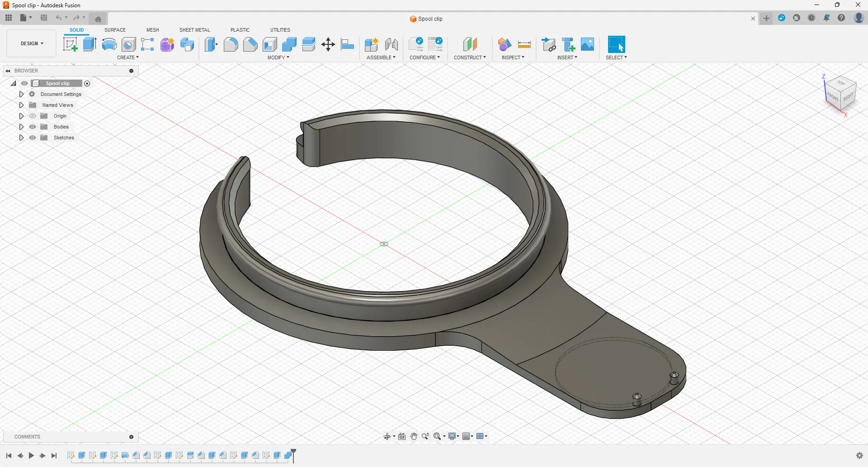Open the Revolve tool
868x467 pixels.
[x=109, y=44]
